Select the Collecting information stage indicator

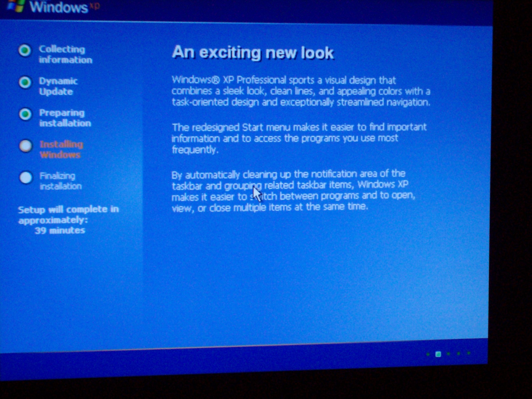[x=65, y=54]
